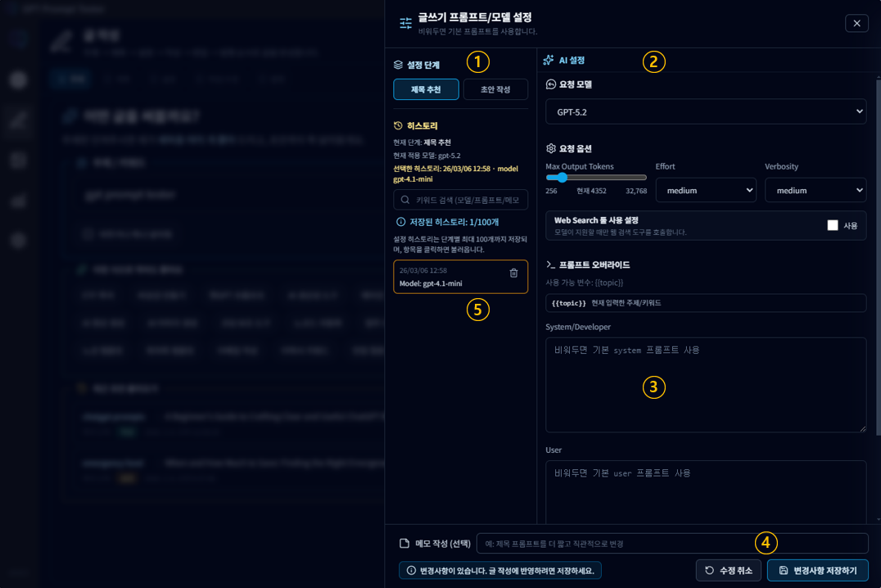
Task: Click the memo document icon
Action: pyautogui.click(x=404, y=544)
